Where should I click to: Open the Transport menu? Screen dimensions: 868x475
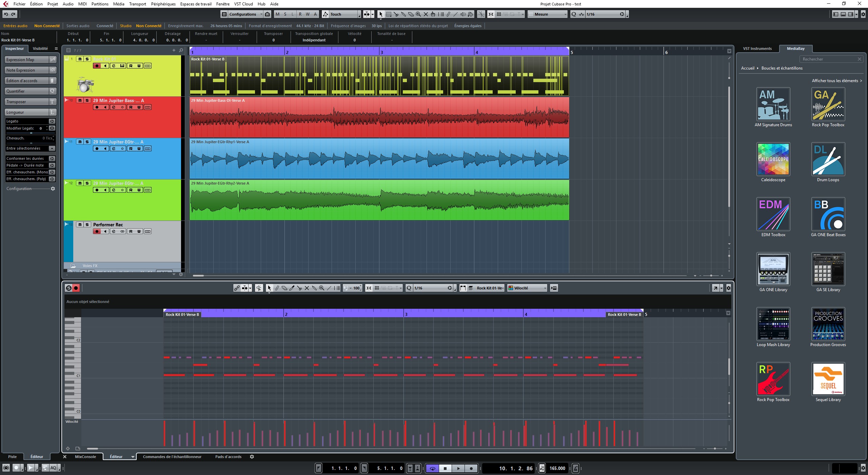click(137, 4)
